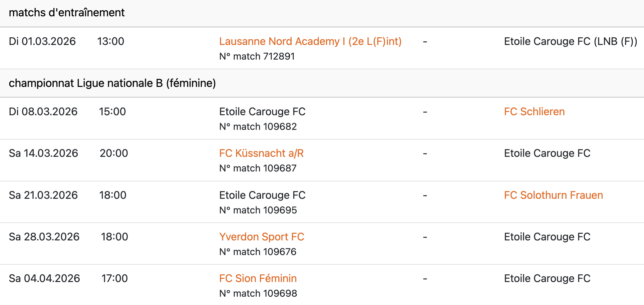Click the date Sa 28.03.2026

pyautogui.click(x=44, y=237)
